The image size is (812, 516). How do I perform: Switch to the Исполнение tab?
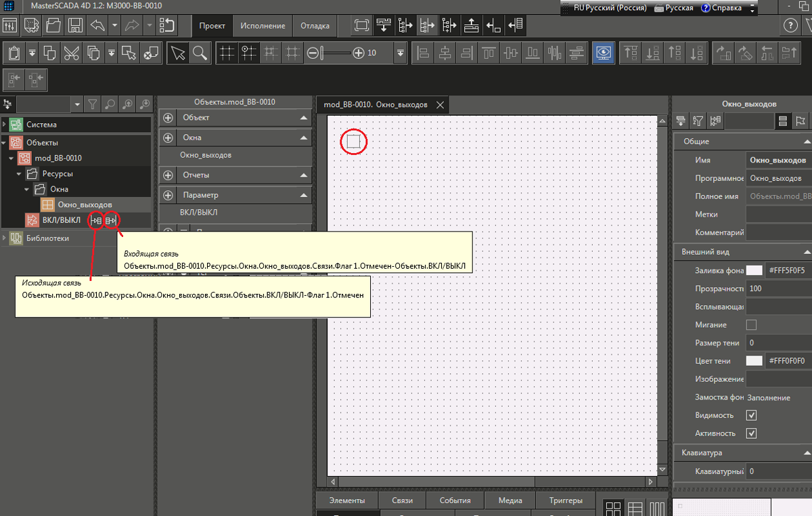coord(261,26)
